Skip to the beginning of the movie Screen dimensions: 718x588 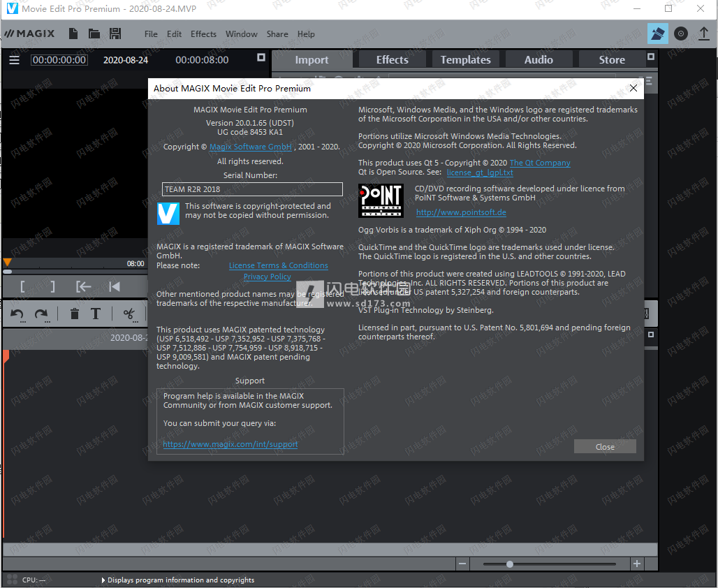point(115,287)
